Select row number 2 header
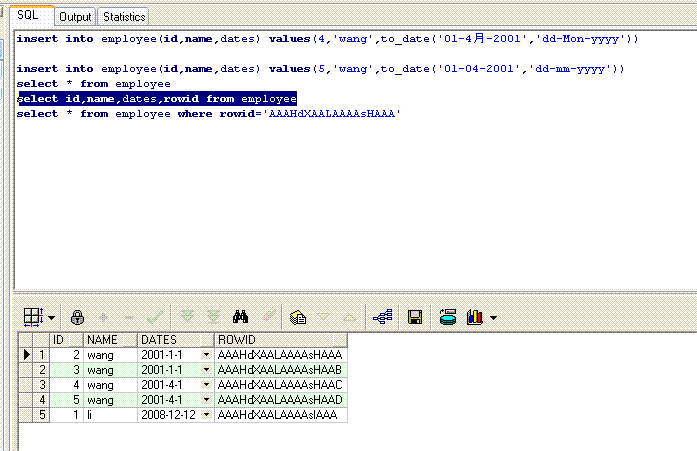This screenshot has height=451, width=697. point(41,370)
